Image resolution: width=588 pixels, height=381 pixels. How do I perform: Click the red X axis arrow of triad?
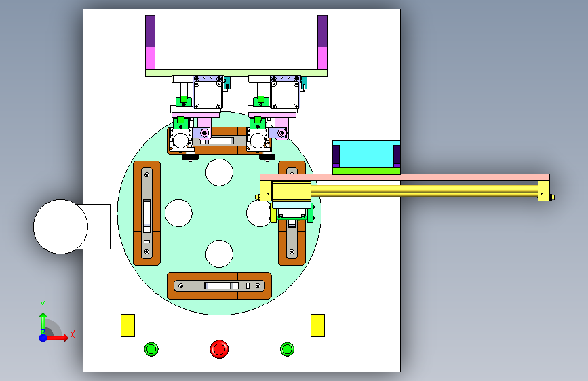59,338
